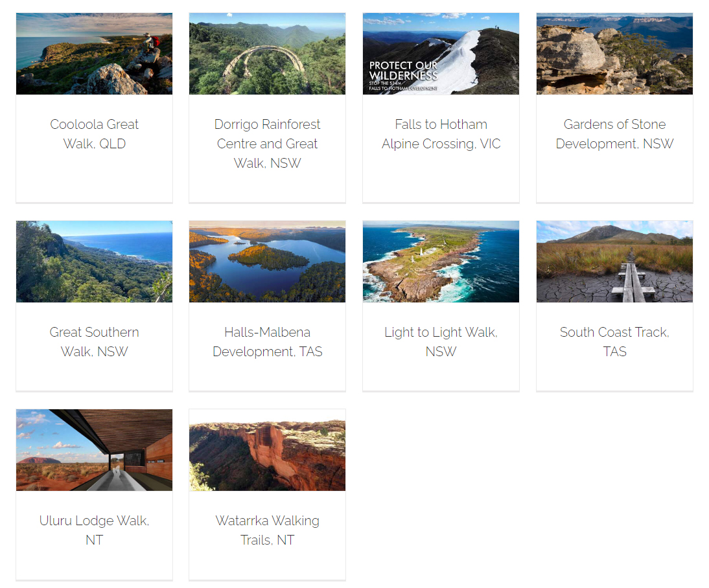Viewport: 709px width, 588px height.
Task: Click the Halls-Malbena lake aerial photo
Action: tap(267, 261)
